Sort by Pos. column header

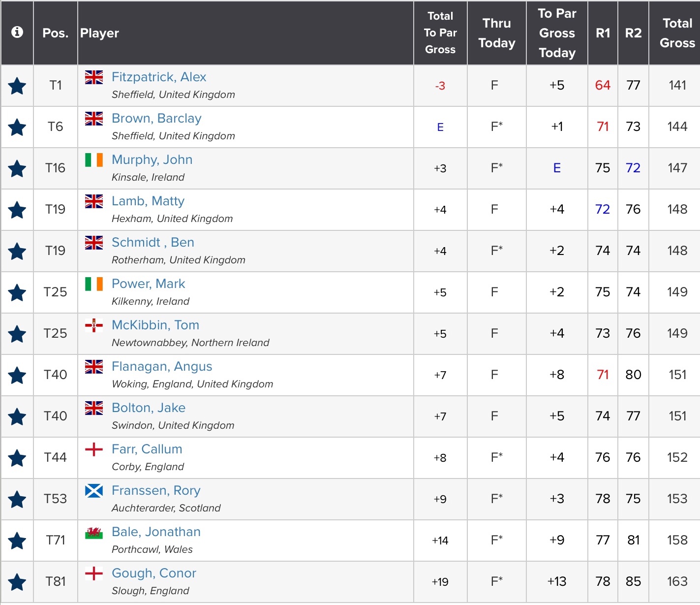[56, 33]
